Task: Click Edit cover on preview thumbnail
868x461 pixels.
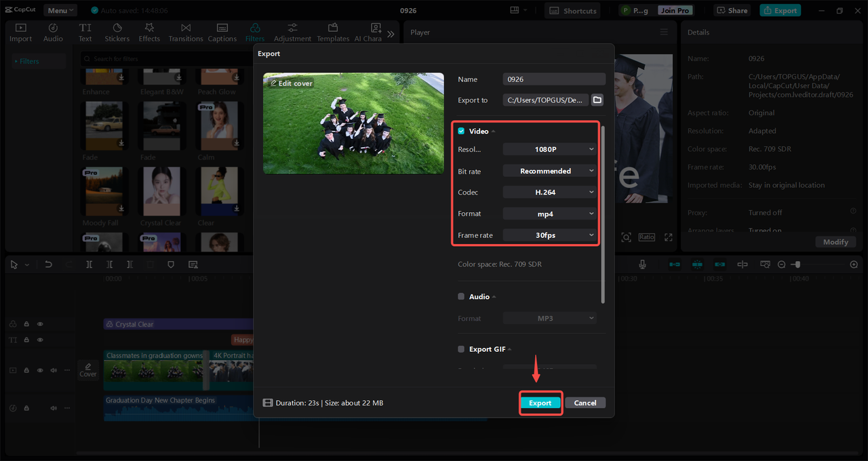Action: click(x=292, y=83)
